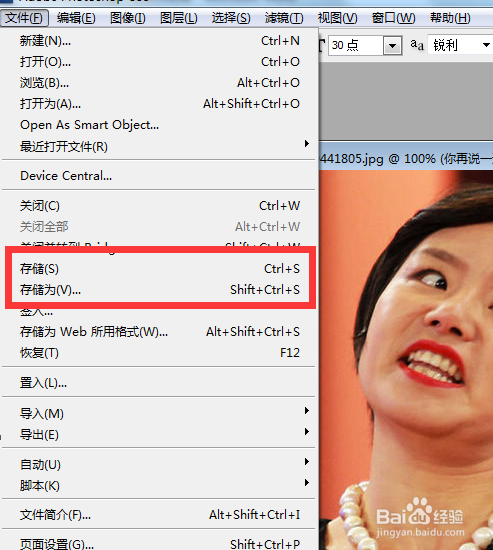This screenshot has width=493, height=550.
Task: Open the 帮助(H) menu
Action: click(x=450, y=18)
